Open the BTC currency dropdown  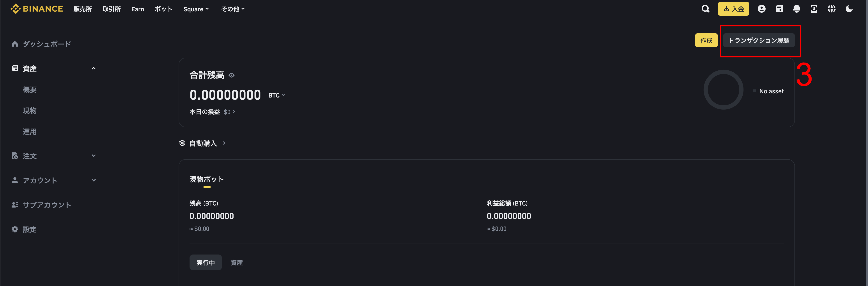277,96
